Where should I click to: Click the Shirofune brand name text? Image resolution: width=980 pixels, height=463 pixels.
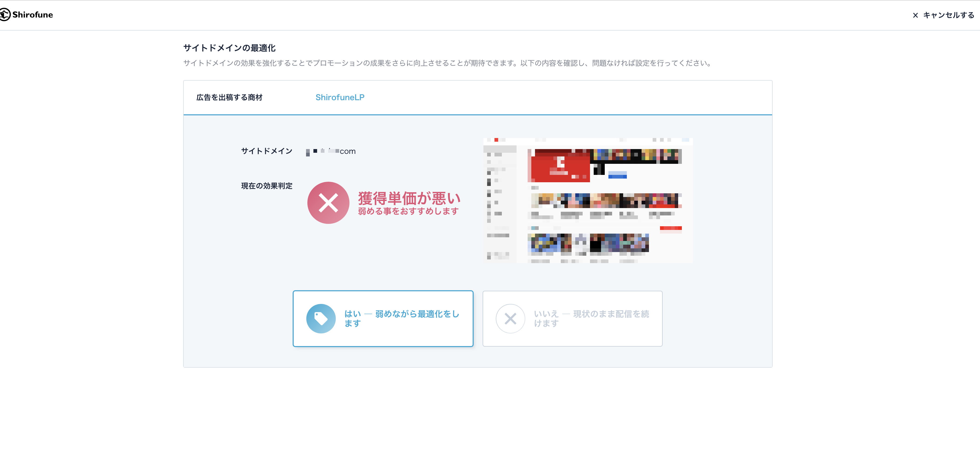[x=33, y=15]
